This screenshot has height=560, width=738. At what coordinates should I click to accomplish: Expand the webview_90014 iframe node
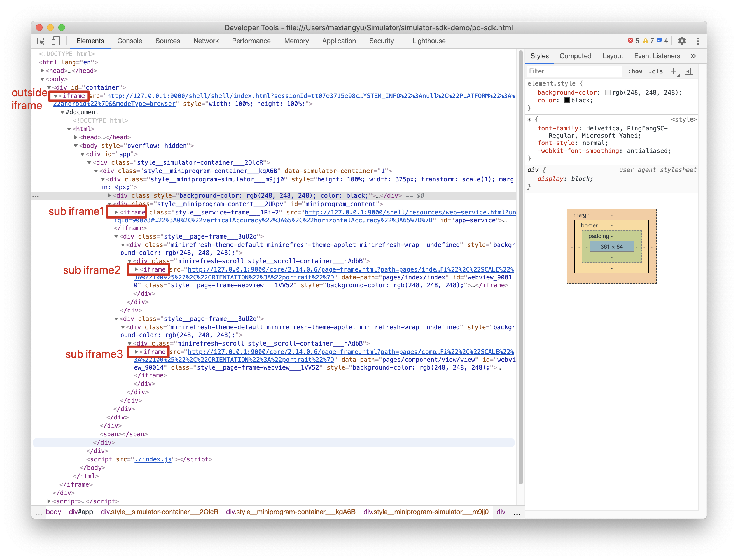click(x=136, y=352)
